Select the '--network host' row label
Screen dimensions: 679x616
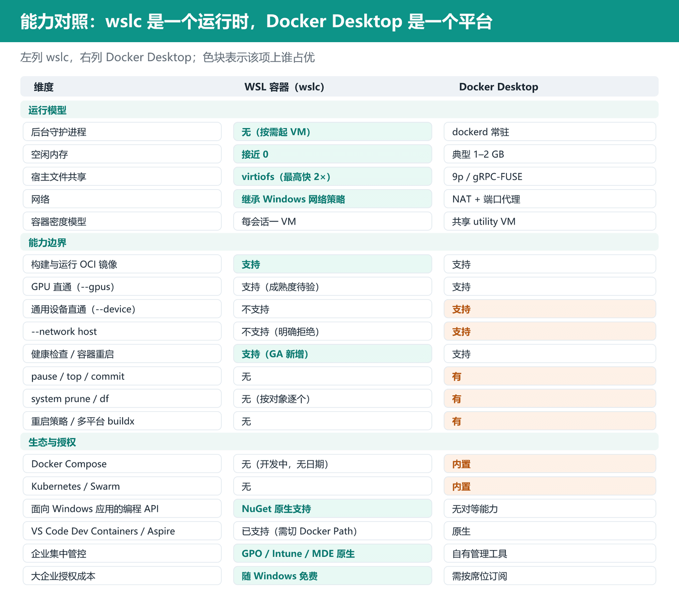(122, 331)
